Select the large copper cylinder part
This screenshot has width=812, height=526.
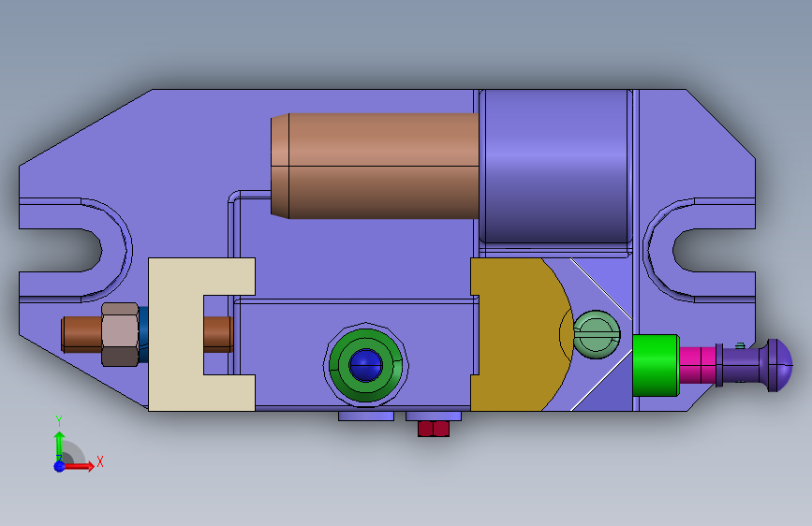click(375, 166)
